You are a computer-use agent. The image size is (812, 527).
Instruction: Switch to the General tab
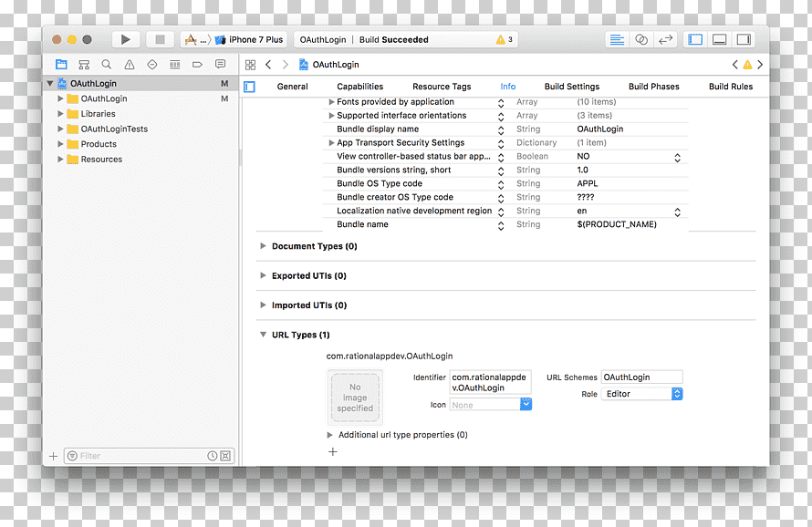(x=292, y=87)
